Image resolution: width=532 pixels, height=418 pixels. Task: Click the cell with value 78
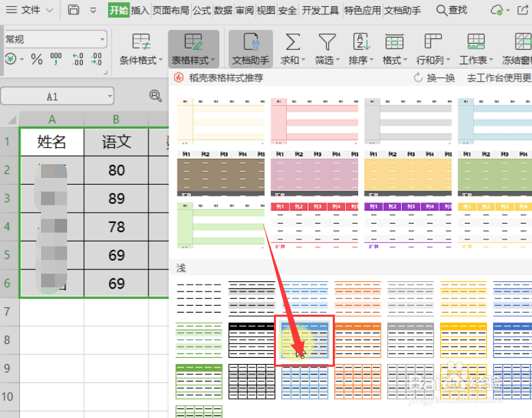116,227
